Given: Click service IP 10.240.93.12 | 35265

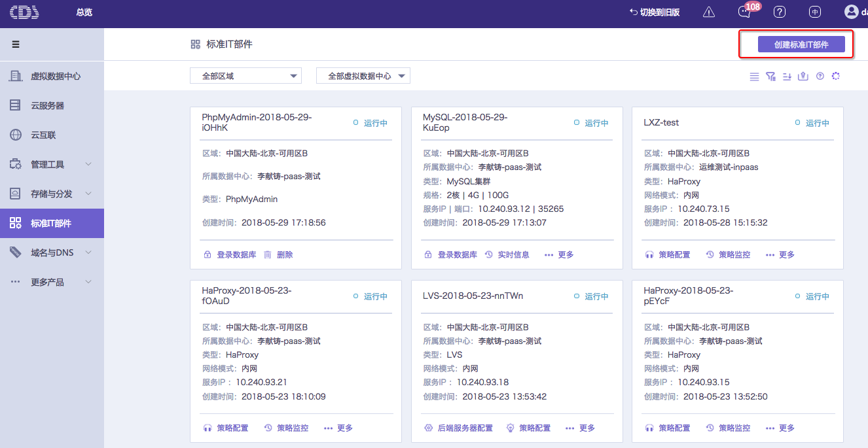Looking at the screenshot, I should coord(521,209).
